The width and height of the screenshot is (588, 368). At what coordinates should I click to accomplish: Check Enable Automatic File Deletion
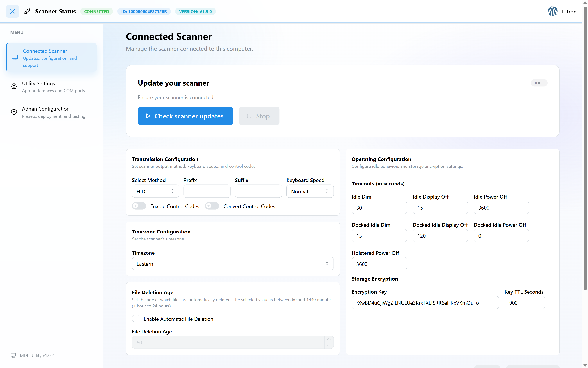pyautogui.click(x=136, y=318)
